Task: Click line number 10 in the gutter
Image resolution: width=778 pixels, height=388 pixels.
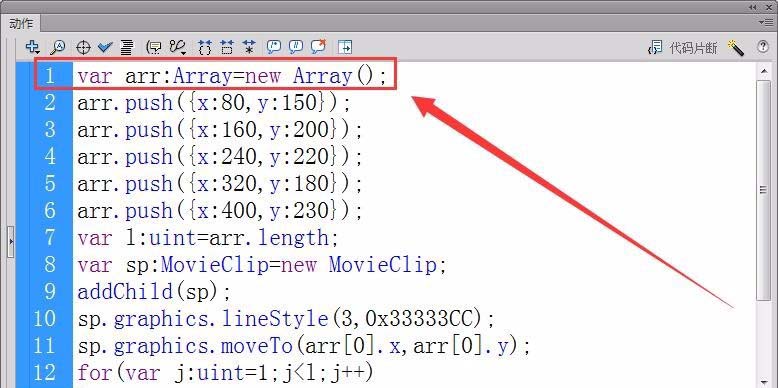Action: click(45, 318)
